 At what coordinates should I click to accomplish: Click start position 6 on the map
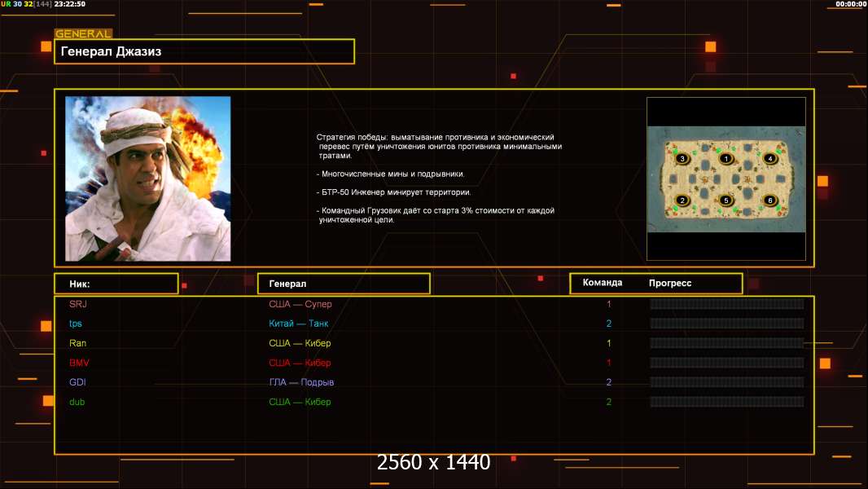[769, 200]
